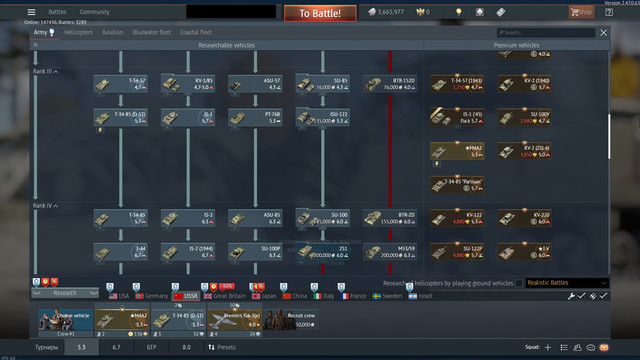Click Choose vehicle for Crew #1

[x=66, y=320]
